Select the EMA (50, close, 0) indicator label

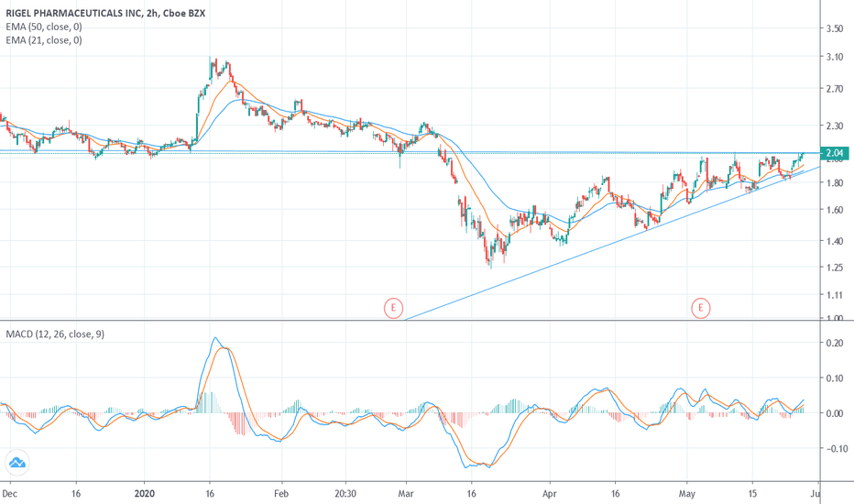point(44,27)
